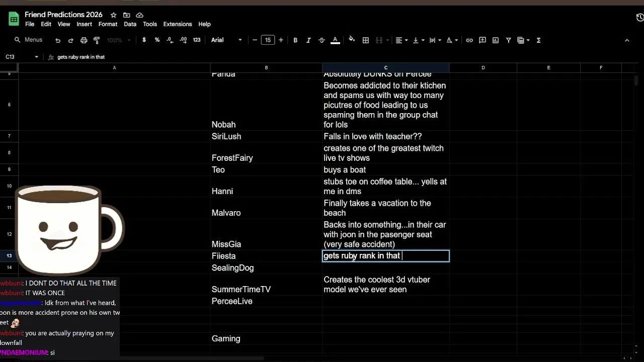Click the Functions sigma icon
Viewport: 644px width, 362px height.
[x=538, y=40]
